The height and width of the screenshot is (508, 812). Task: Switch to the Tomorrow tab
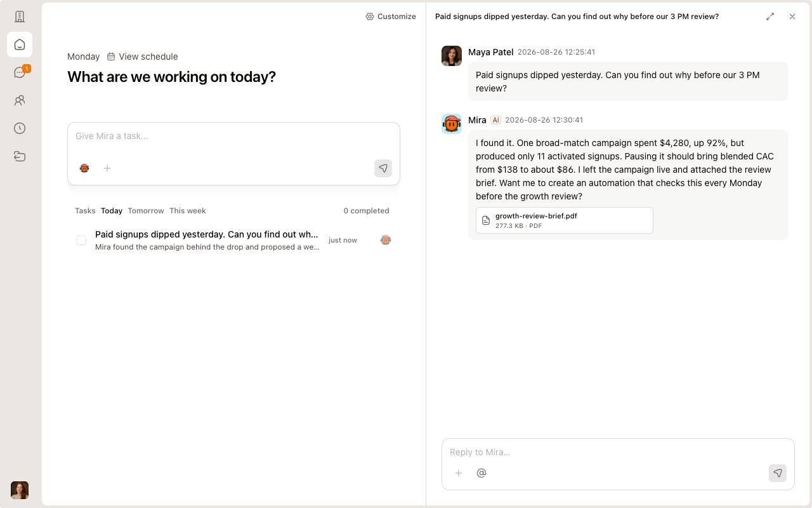coord(146,211)
